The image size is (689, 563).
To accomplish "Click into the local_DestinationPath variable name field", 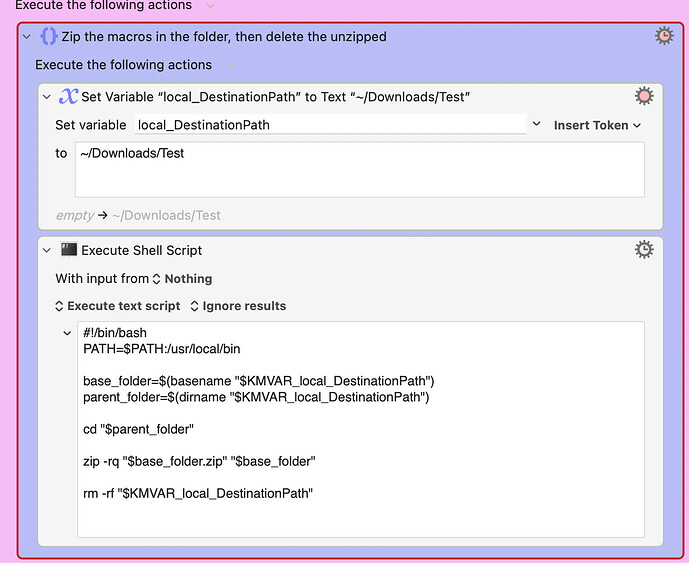I will coord(330,125).
